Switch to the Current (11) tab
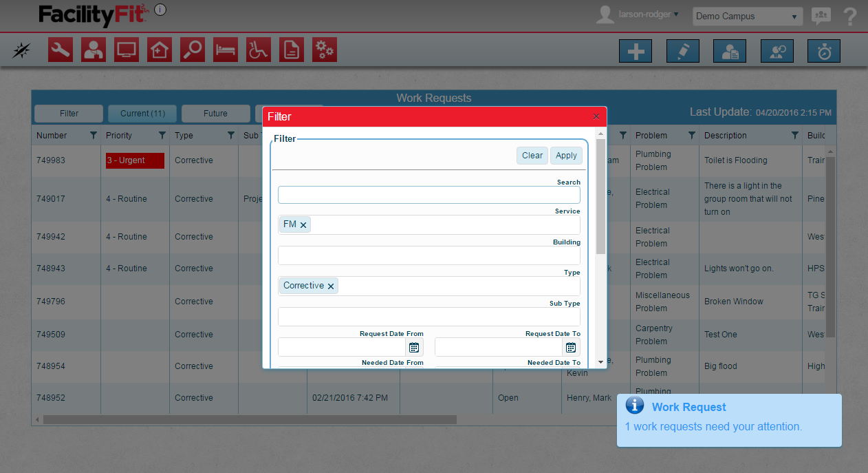This screenshot has width=868, height=473. point(142,114)
